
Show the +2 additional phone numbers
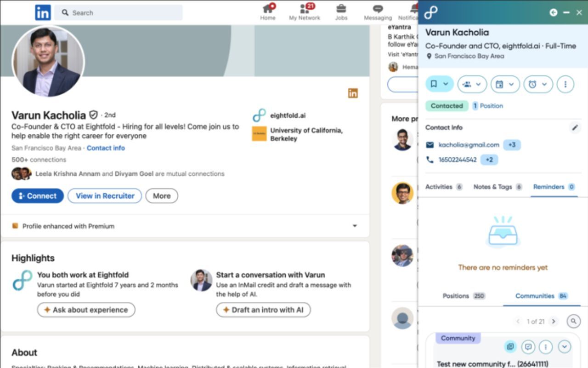(x=489, y=160)
